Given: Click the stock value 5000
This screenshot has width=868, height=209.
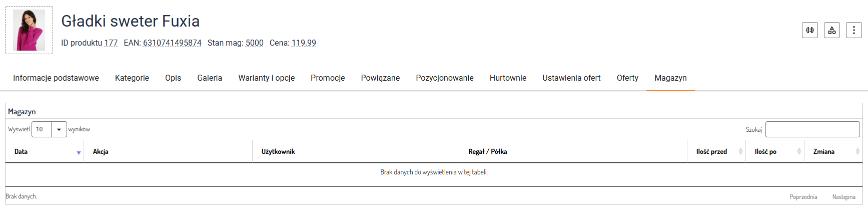Looking at the screenshot, I should 254,43.
